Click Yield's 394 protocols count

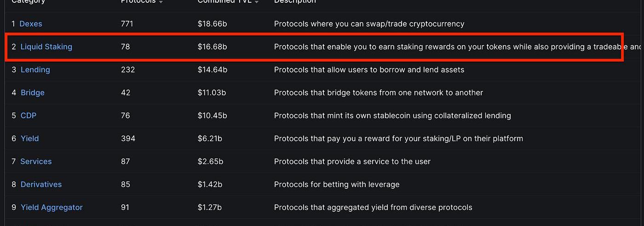pyautogui.click(x=128, y=139)
